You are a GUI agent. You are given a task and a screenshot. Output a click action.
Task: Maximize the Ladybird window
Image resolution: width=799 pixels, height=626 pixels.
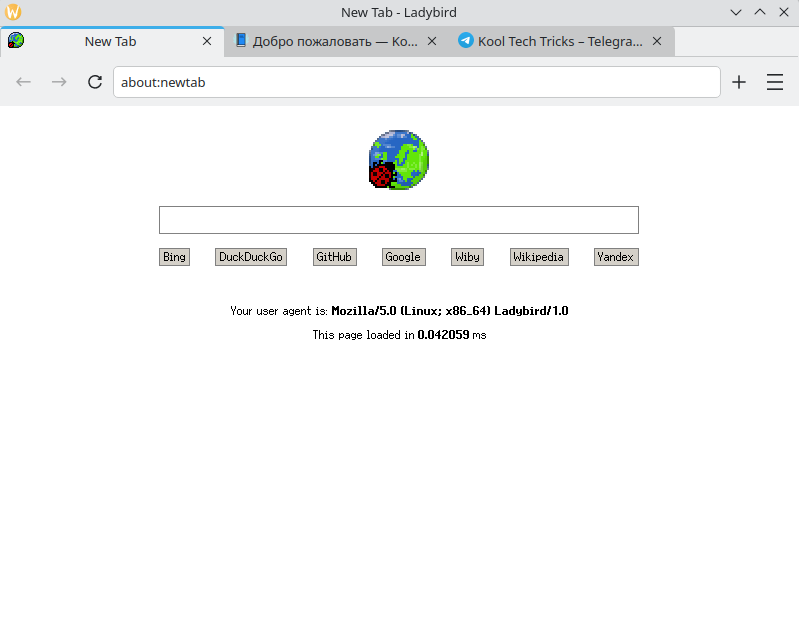click(760, 12)
